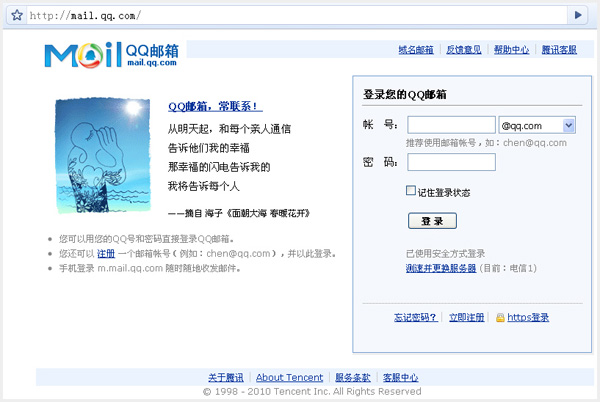Open the @qq.com domain dropdown

click(568, 125)
